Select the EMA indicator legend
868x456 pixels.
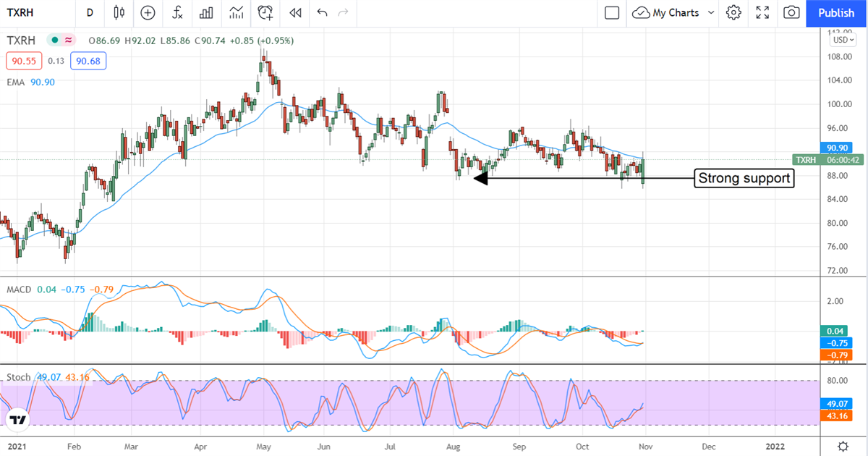click(16, 83)
